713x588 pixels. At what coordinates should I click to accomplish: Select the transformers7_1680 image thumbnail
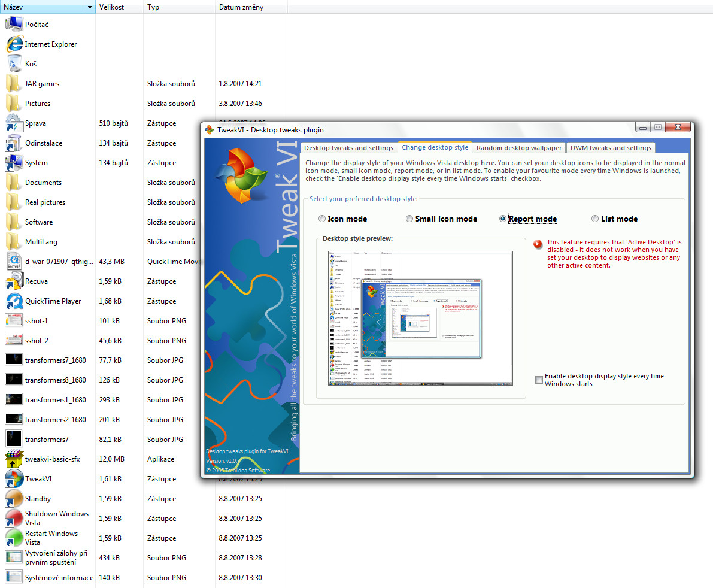pyautogui.click(x=14, y=360)
